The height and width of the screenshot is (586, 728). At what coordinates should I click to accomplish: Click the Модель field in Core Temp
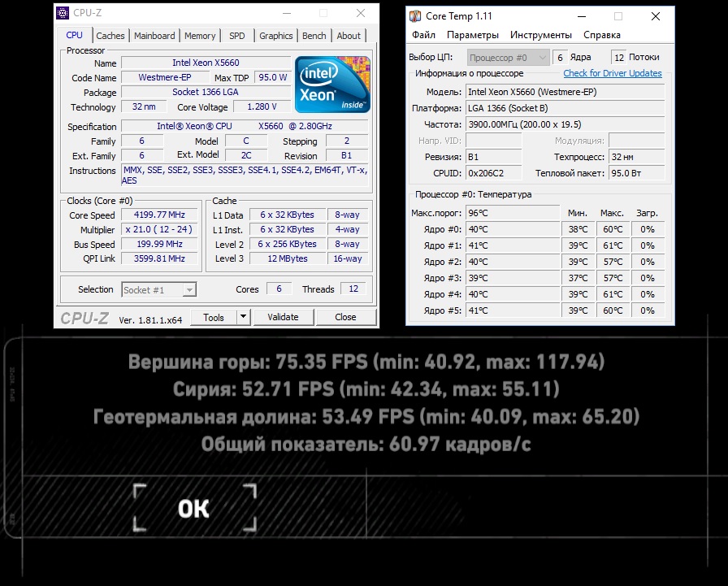[565, 92]
